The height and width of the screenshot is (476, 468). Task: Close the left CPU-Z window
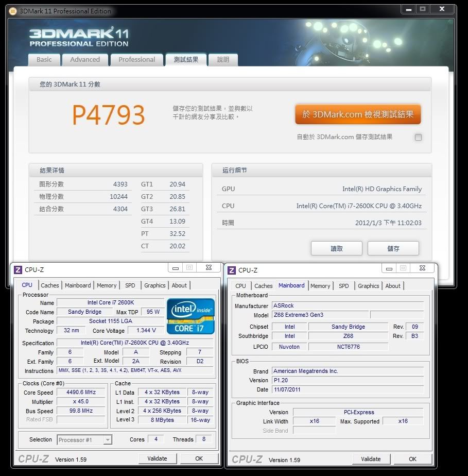(x=209, y=268)
